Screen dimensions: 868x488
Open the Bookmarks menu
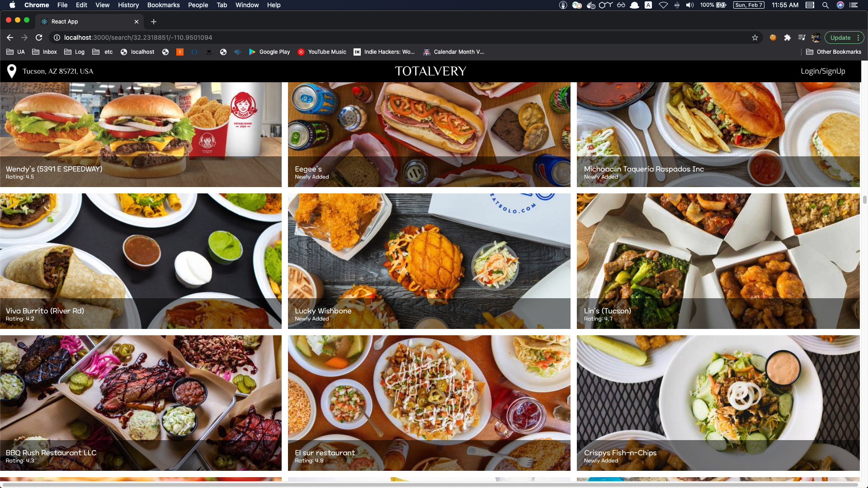pyautogui.click(x=163, y=5)
